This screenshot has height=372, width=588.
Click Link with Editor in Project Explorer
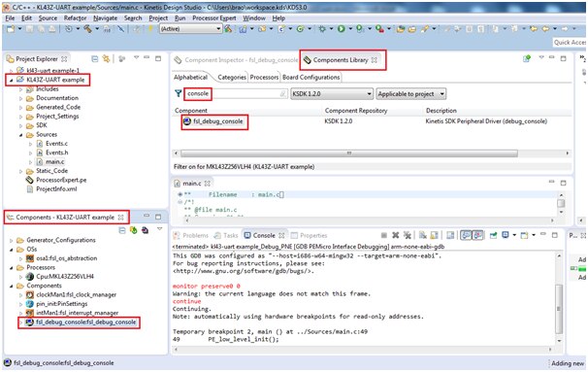106,58
